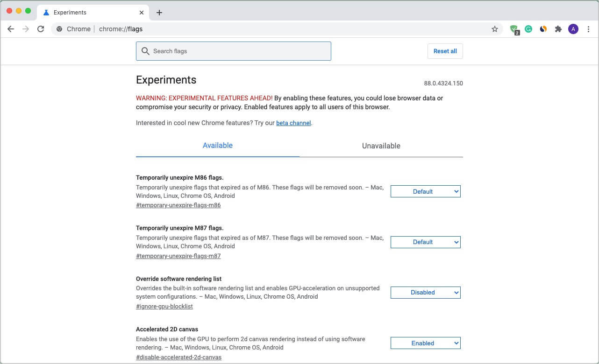Close the Experiments tab

click(142, 13)
